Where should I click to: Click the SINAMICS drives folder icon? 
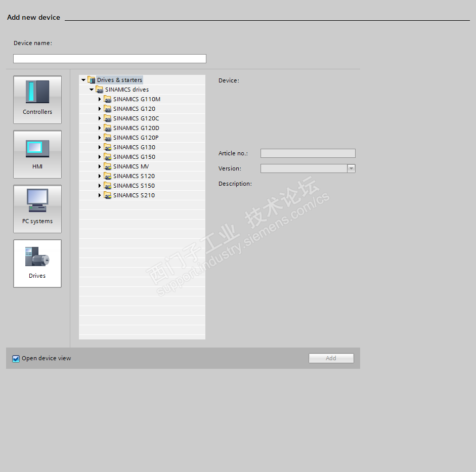pyautogui.click(x=100, y=90)
